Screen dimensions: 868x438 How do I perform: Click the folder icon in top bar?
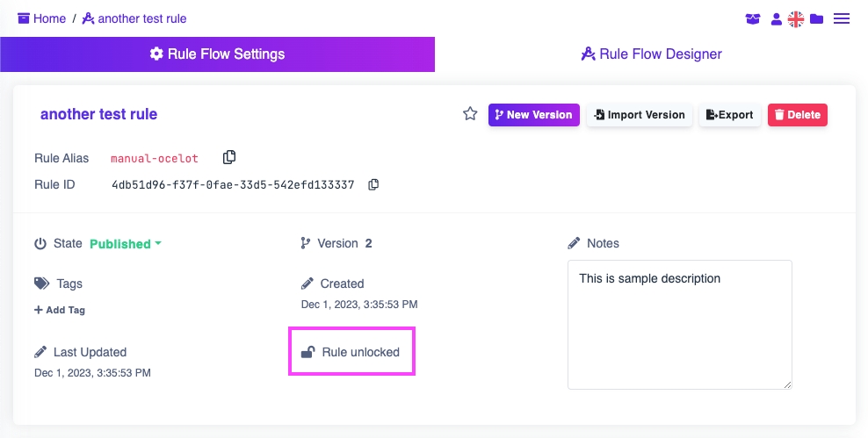coord(817,18)
